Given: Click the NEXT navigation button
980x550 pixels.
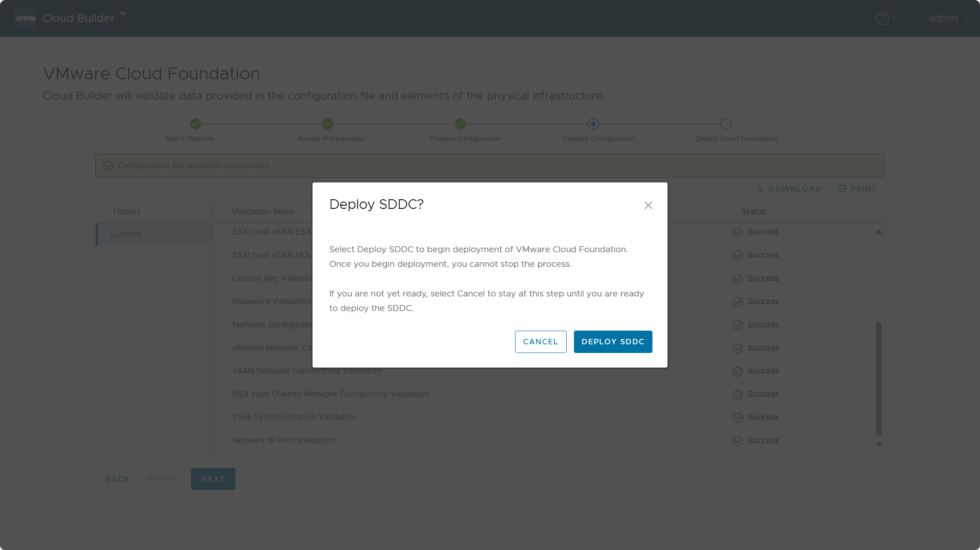Looking at the screenshot, I should (x=213, y=479).
